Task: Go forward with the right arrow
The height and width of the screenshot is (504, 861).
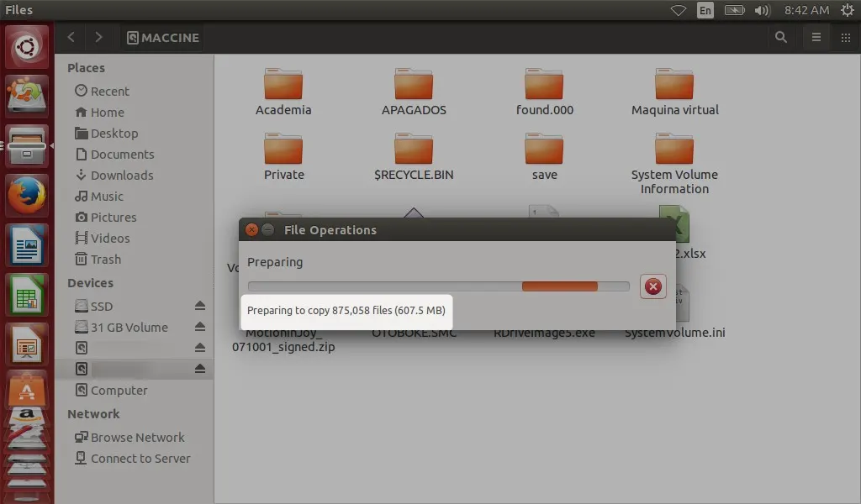Action: tap(99, 37)
